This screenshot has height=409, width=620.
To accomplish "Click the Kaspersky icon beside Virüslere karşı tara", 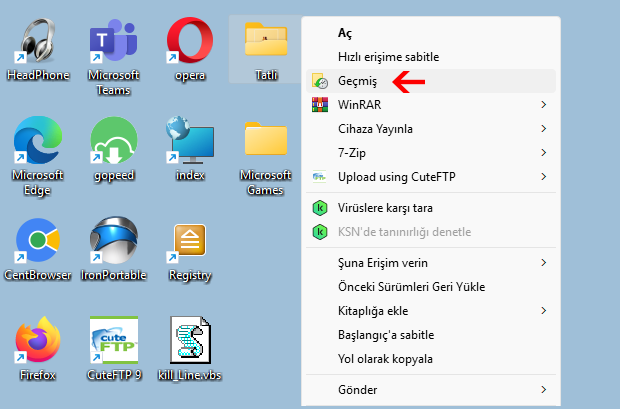I will click(x=320, y=208).
